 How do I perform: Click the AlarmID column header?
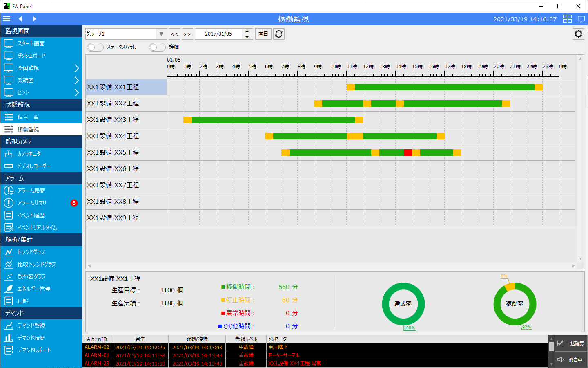point(97,339)
